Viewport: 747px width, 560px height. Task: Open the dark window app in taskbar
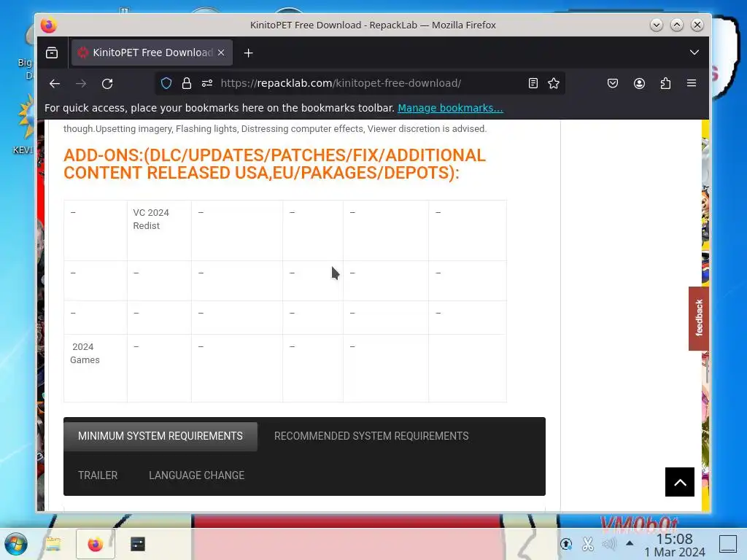click(138, 544)
